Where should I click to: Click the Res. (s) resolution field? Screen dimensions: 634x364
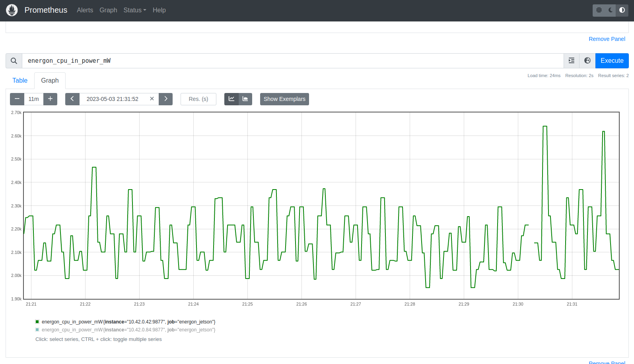[198, 99]
